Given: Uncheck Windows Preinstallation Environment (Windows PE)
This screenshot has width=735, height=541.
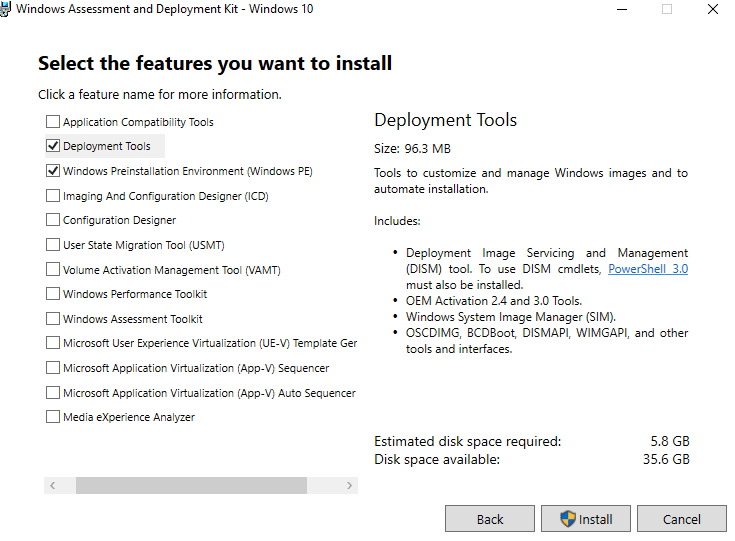Looking at the screenshot, I should [x=53, y=171].
